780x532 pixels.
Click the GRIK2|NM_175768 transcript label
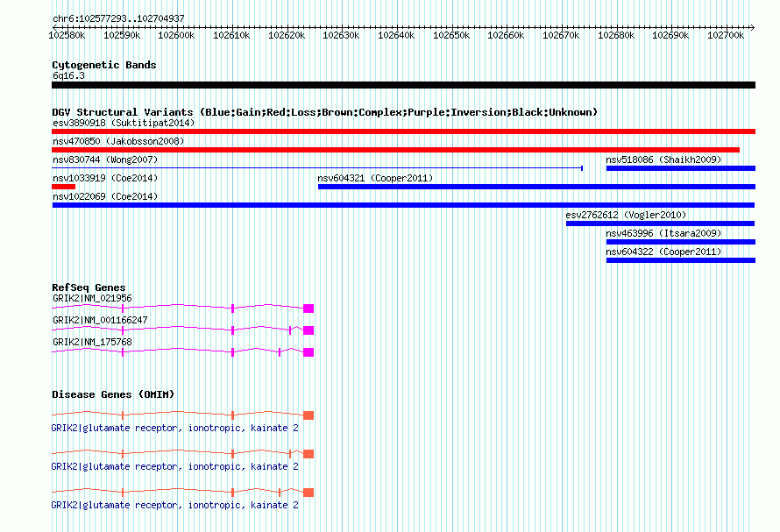point(93,343)
